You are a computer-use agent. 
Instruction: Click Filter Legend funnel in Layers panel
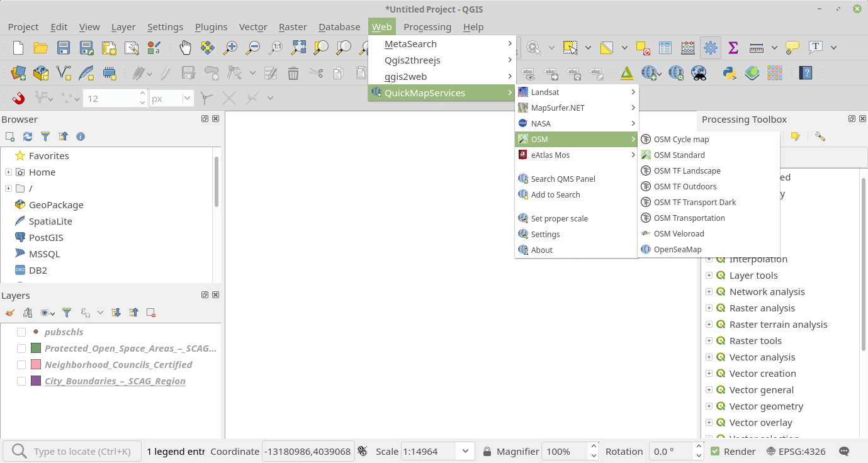coord(67,313)
